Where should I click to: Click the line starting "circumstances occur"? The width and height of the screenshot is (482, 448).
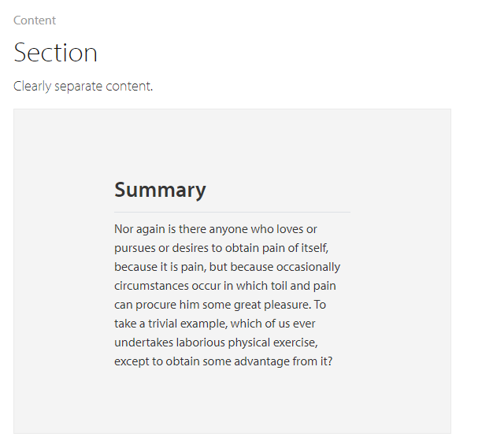pos(225,286)
